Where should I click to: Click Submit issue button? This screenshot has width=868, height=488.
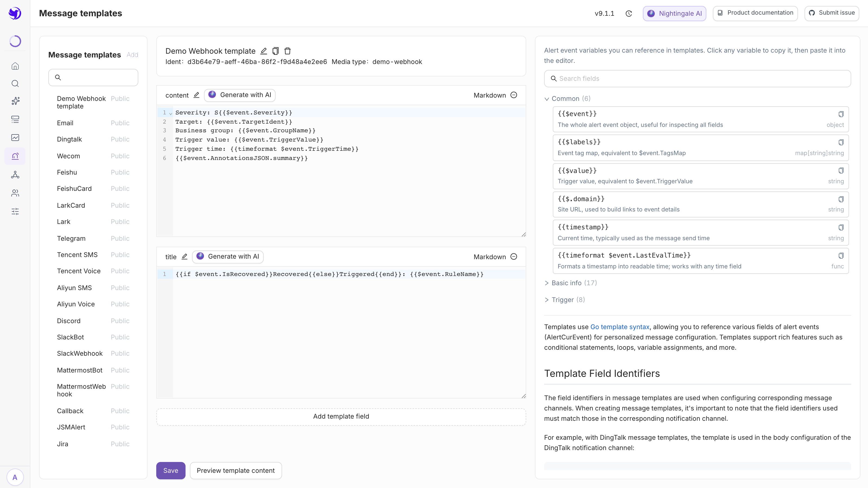pos(832,13)
